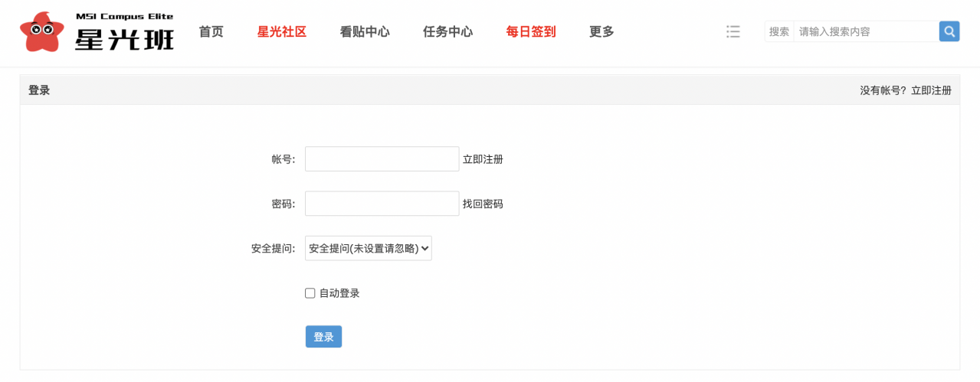Click 立即注册 in the login header bar
980x382 pixels.
click(931, 90)
